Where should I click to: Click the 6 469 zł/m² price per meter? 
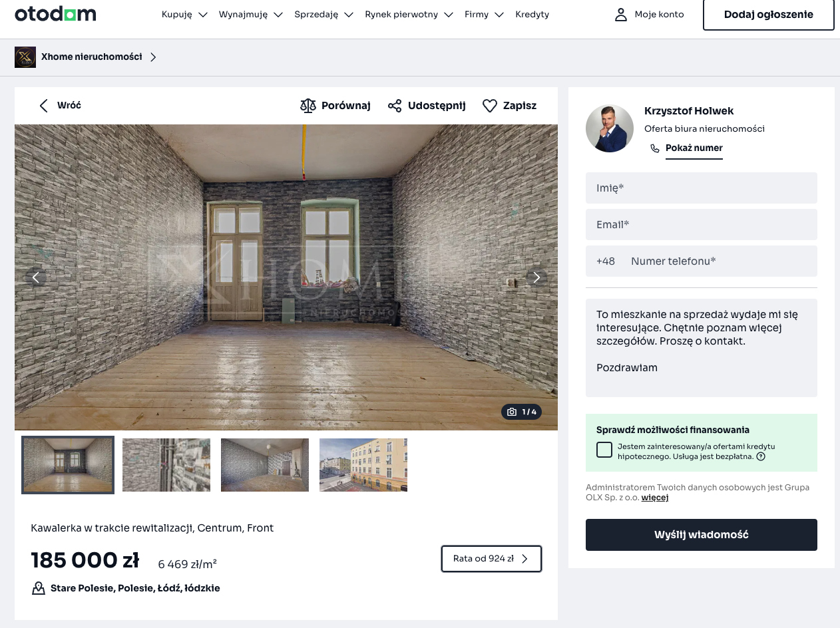click(x=187, y=564)
